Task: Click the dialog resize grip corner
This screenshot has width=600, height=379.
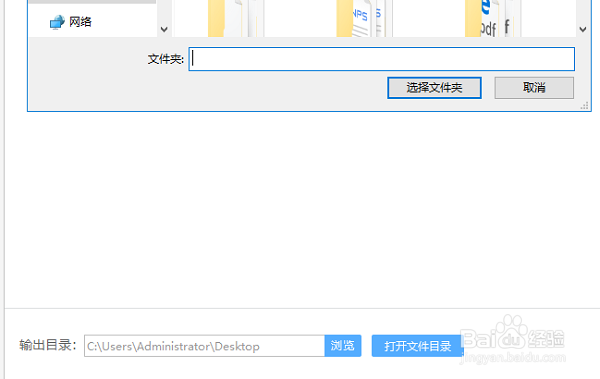Action: coord(584,106)
